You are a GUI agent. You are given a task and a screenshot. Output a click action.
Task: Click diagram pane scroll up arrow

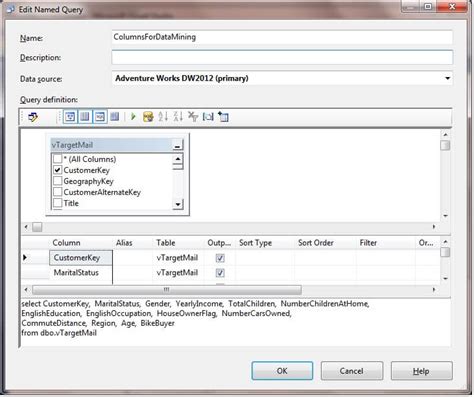point(445,135)
